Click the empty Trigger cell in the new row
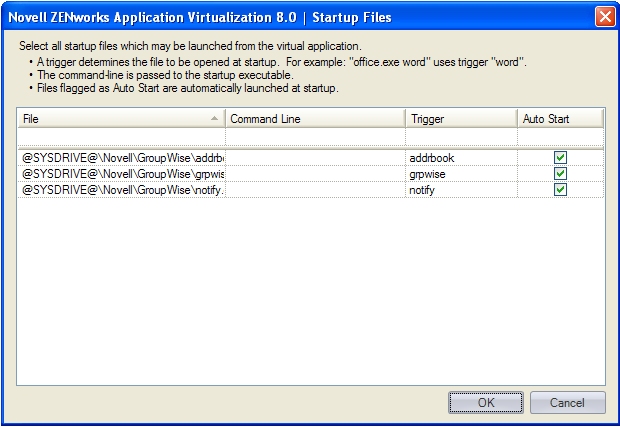Screen dimensions: 620x427 pos(461,137)
